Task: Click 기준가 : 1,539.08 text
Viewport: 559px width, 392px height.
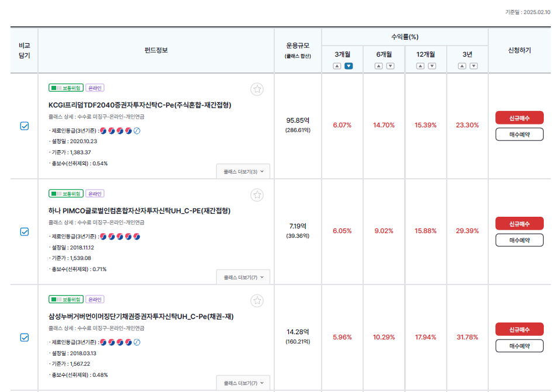Action: pos(71,258)
